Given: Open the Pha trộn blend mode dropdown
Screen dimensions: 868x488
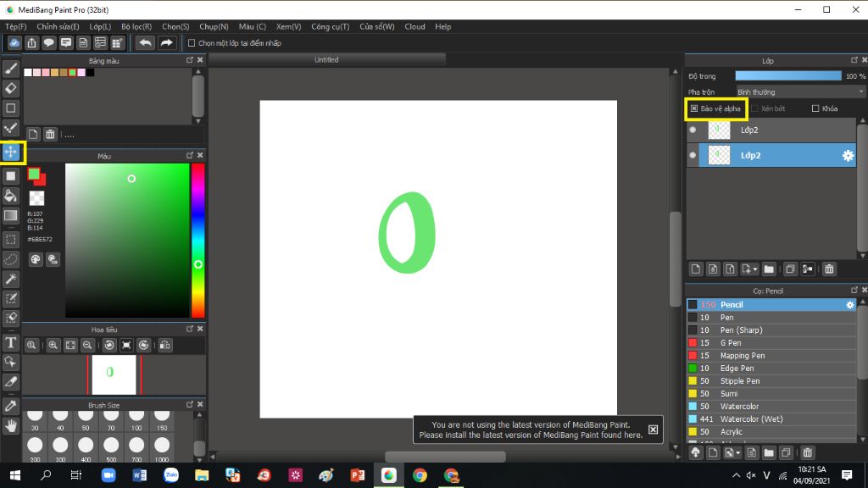Looking at the screenshot, I should [800, 91].
